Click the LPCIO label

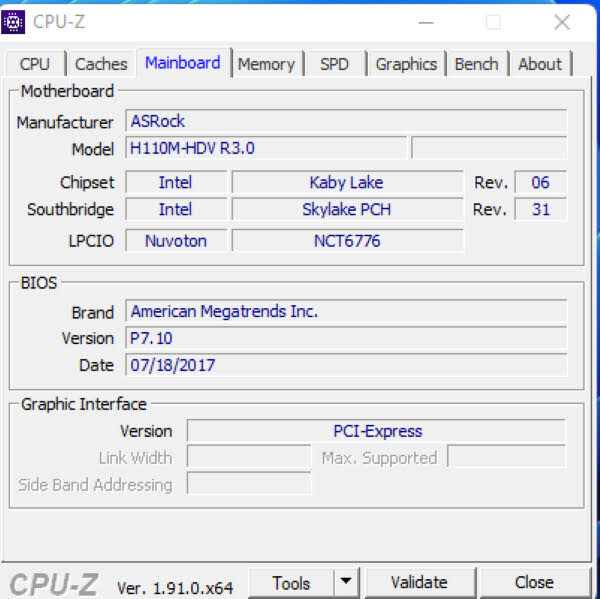point(91,241)
